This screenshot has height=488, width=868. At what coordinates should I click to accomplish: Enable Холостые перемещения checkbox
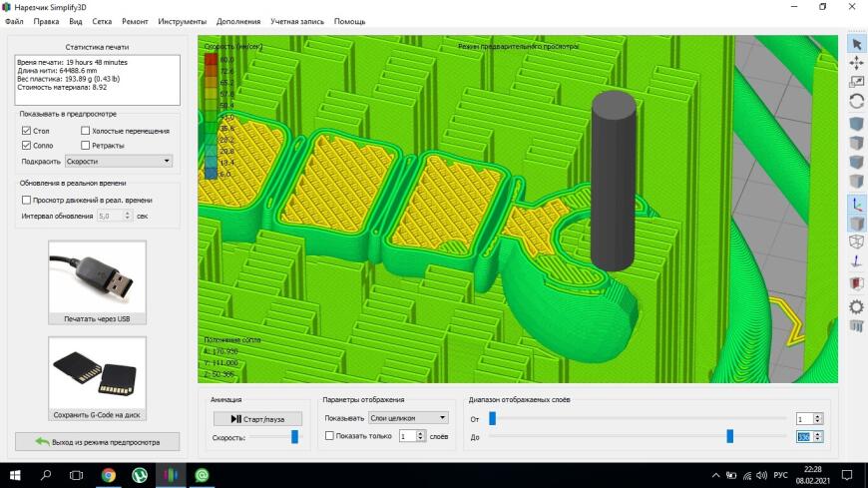click(x=85, y=131)
